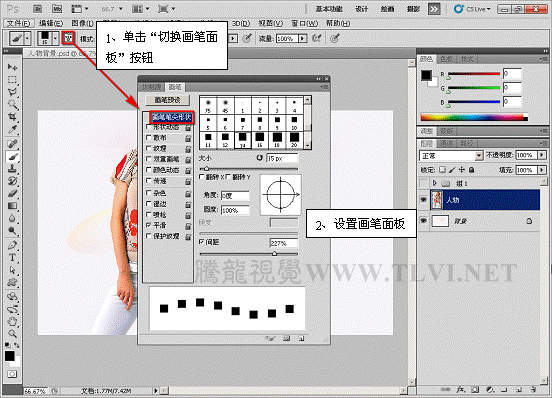Enable the 双重画笔 checkbox
Screen dimensions: 552x398
click(x=149, y=159)
